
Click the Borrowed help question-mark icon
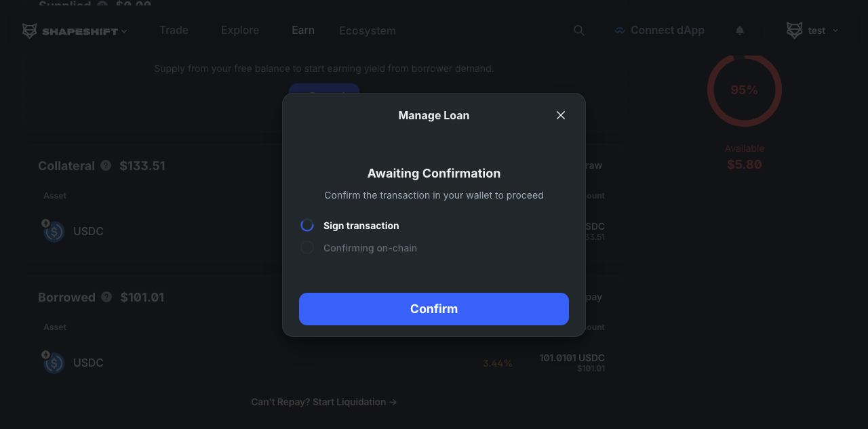106,297
